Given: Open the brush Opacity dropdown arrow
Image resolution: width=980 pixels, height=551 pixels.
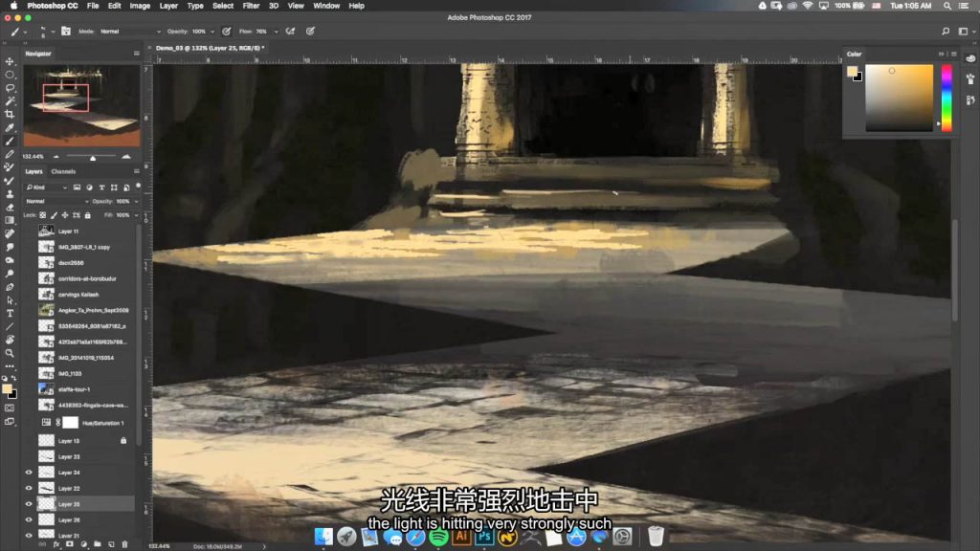Looking at the screenshot, I should (x=212, y=32).
